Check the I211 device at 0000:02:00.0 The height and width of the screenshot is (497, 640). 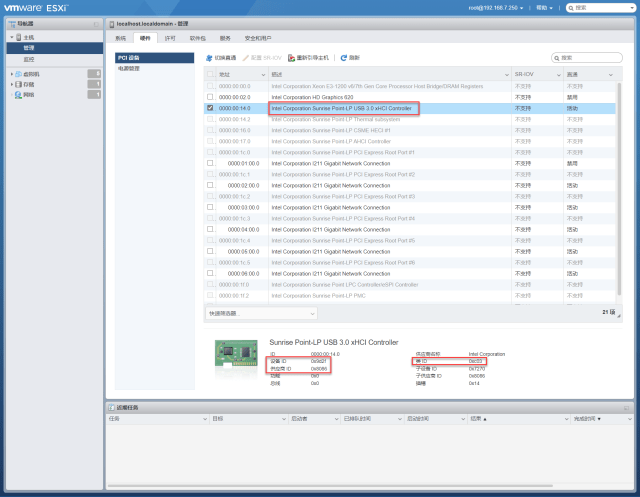click(x=210, y=185)
